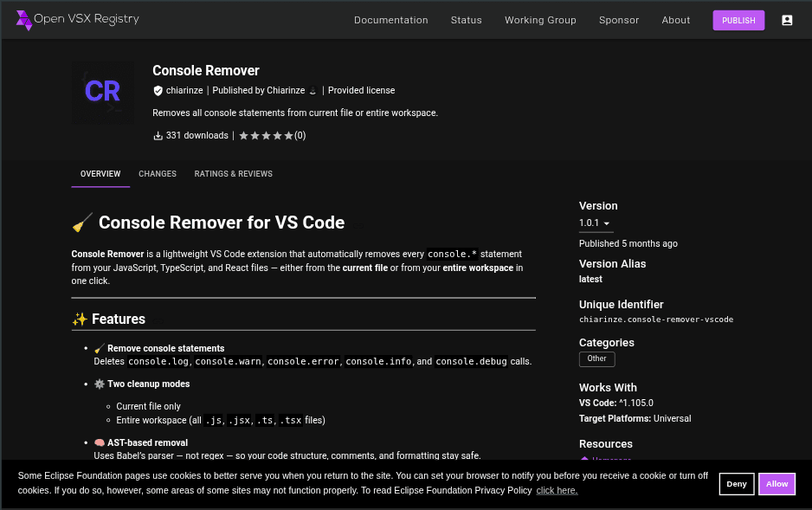Click the Homepage icon under Resources
The image size is (812, 510).
(584, 460)
